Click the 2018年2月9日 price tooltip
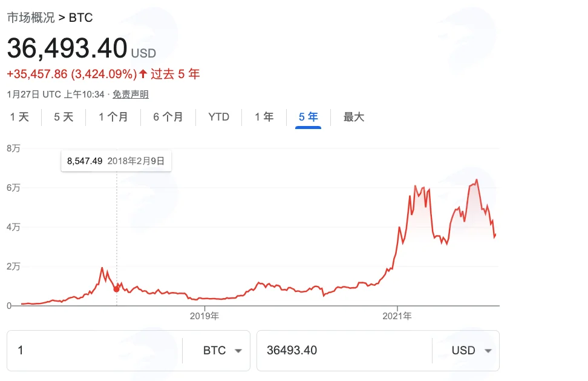This screenshot has height=381, width=588. [x=116, y=161]
